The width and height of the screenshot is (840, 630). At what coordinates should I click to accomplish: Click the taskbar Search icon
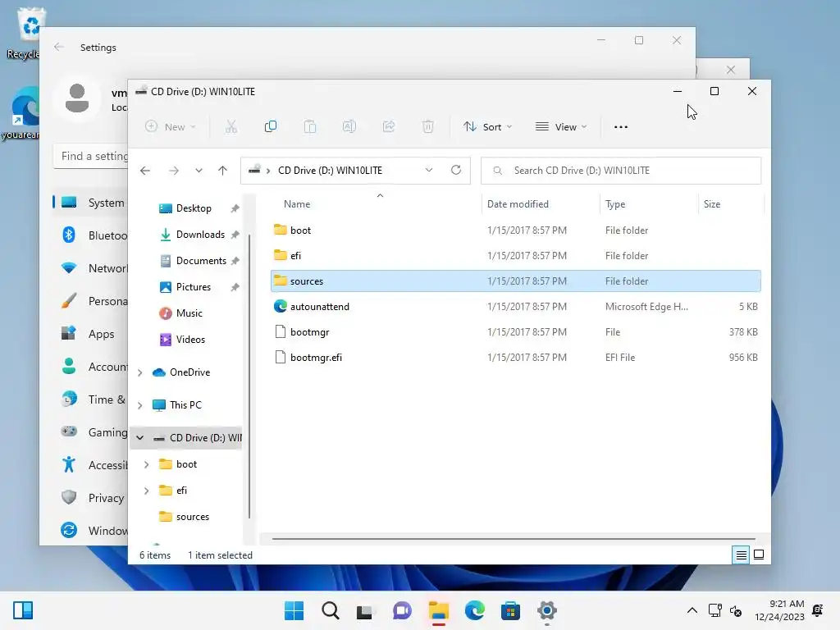[x=331, y=610]
